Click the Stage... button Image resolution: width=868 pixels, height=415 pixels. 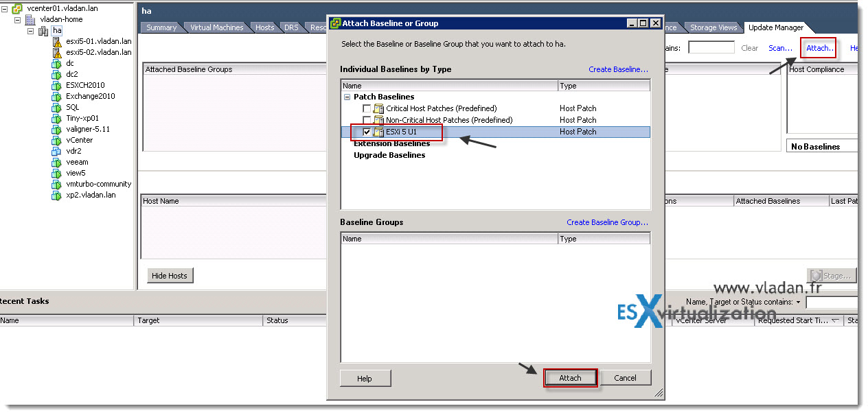[832, 275]
